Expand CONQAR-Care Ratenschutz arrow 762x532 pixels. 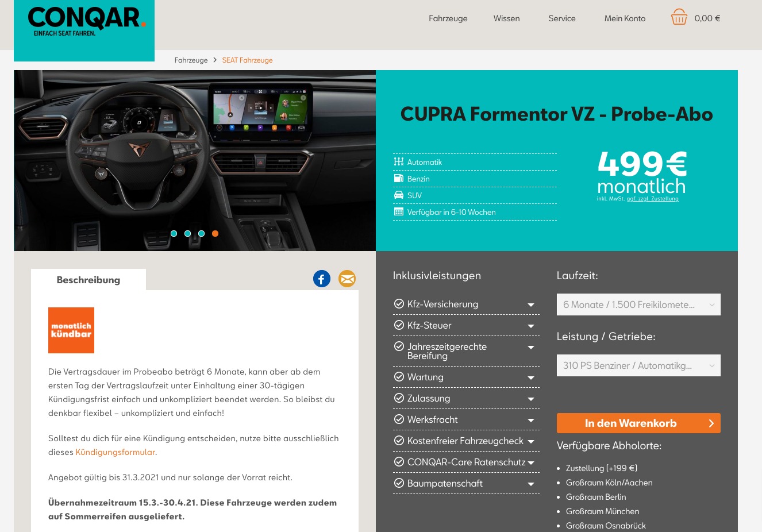pos(531,463)
